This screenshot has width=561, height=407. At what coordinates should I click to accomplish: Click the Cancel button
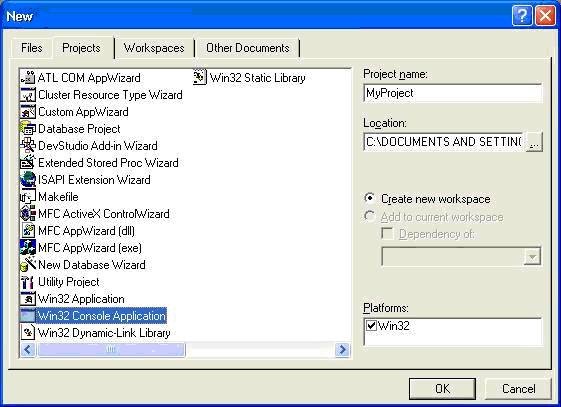(518, 388)
